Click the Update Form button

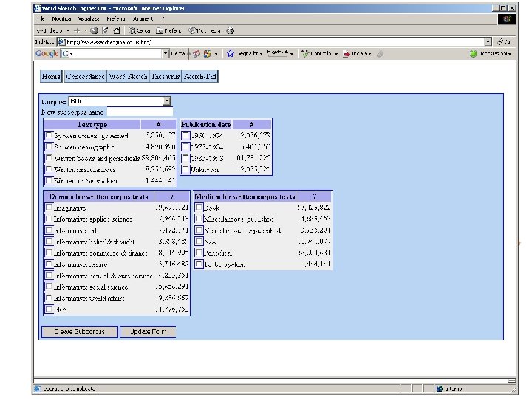pos(148,332)
